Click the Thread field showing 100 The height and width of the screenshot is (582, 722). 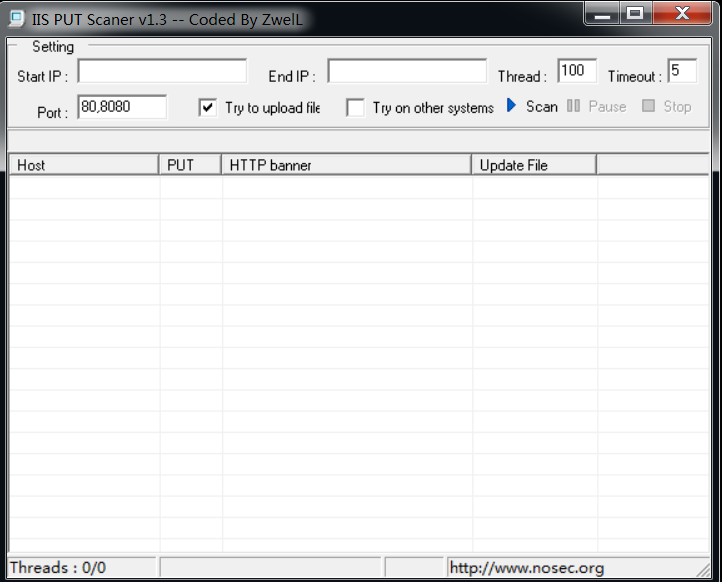(577, 71)
